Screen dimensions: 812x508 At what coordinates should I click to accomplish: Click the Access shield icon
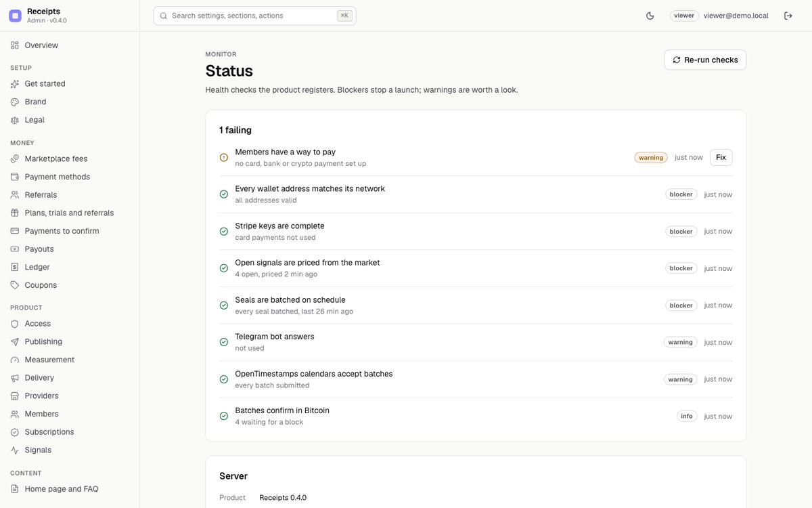[15, 324]
